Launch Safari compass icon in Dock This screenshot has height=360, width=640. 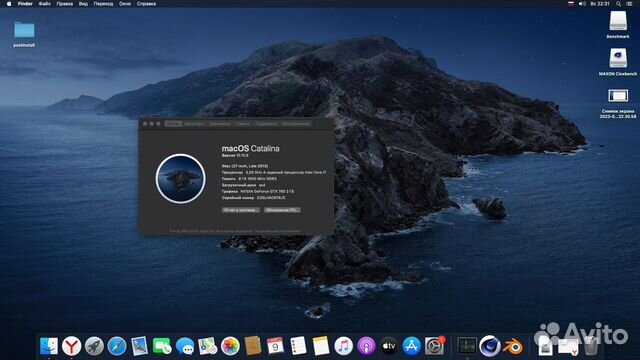[x=117, y=346]
